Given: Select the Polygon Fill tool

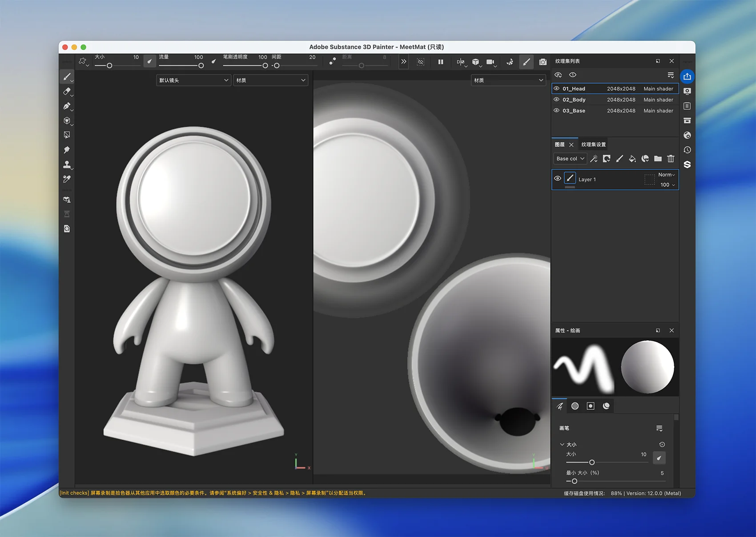Looking at the screenshot, I should coord(67,135).
